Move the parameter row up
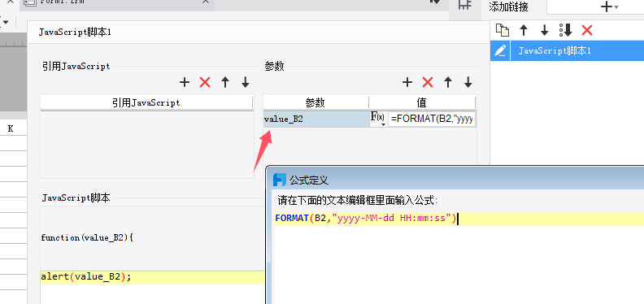Viewport: 644px width, 304px height. (x=448, y=82)
